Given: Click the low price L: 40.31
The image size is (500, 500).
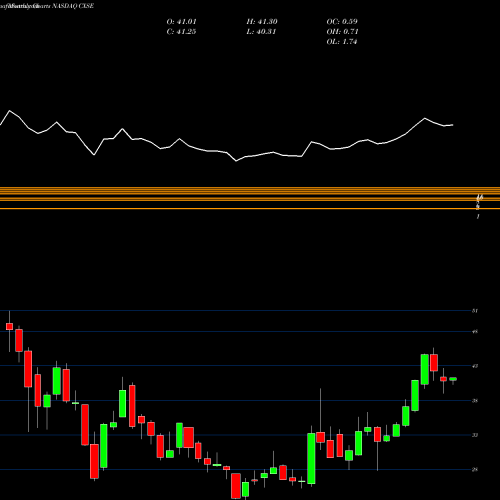Looking at the screenshot, I should pos(262,32).
